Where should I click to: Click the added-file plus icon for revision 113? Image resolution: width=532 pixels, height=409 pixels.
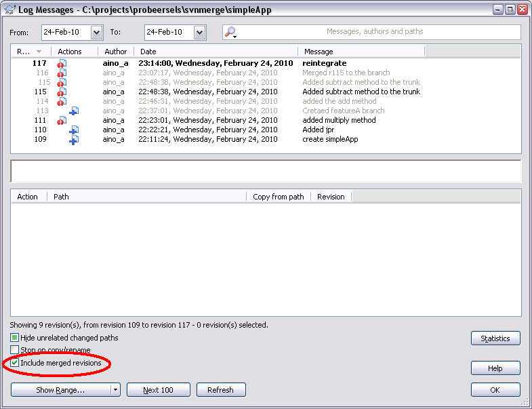pyautogui.click(x=74, y=111)
